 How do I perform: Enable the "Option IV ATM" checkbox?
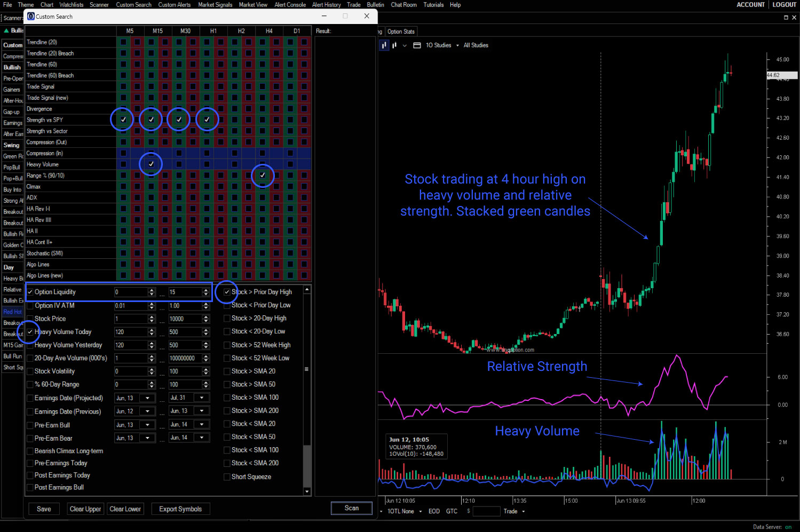(30, 305)
